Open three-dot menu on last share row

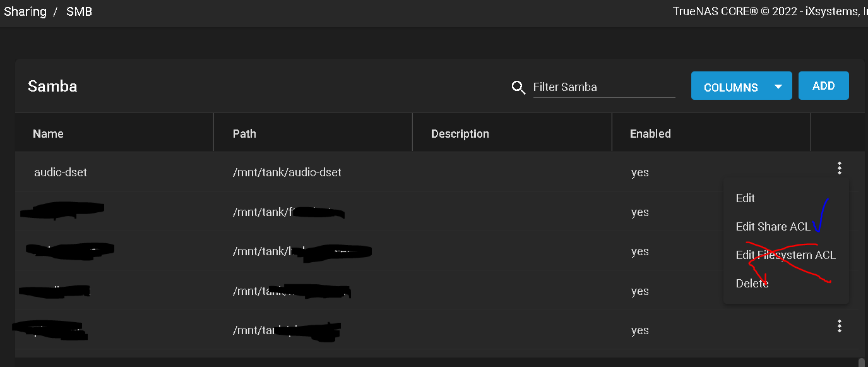(x=839, y=326)
